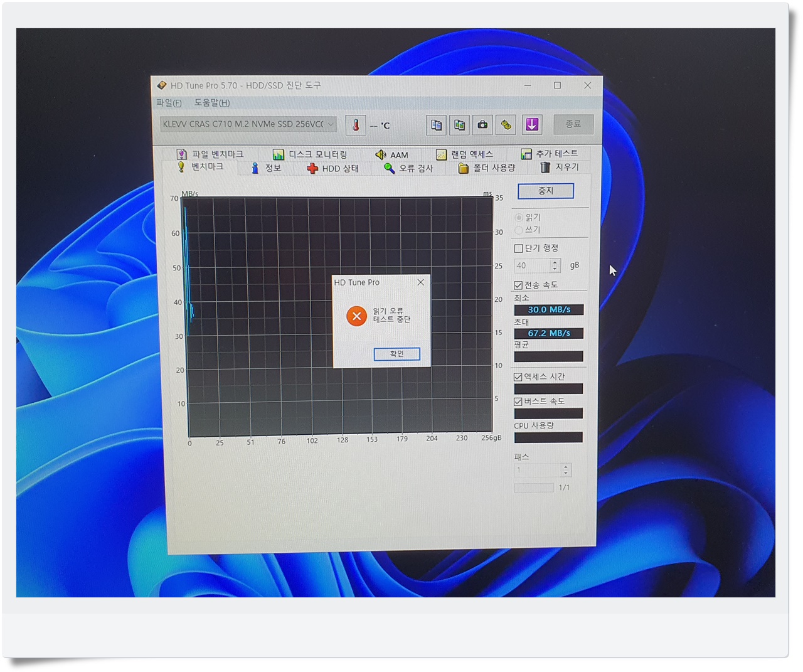This screenshot has height=672, width=803.
Task: Select the 벤치마크 tab
Action: (200, 167)
